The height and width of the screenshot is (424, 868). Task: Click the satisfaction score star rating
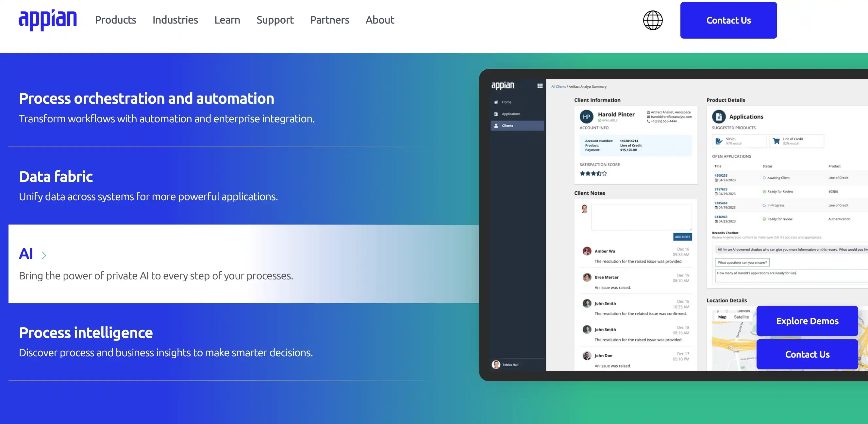[x=593, y=173]
